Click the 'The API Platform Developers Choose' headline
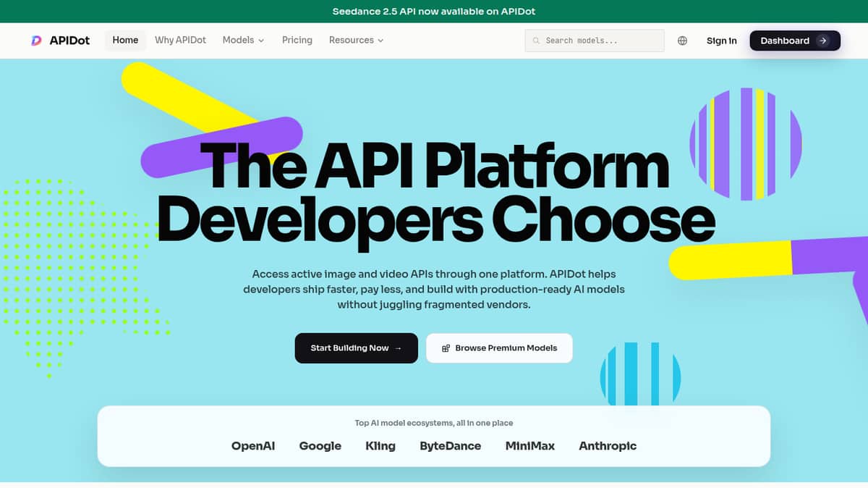 [x=436, y=194]
